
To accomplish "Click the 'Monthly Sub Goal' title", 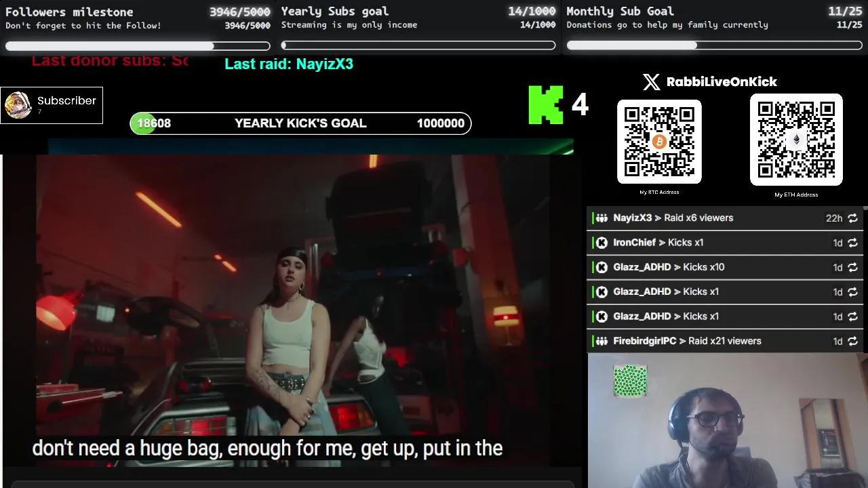I will click(620, 12).
